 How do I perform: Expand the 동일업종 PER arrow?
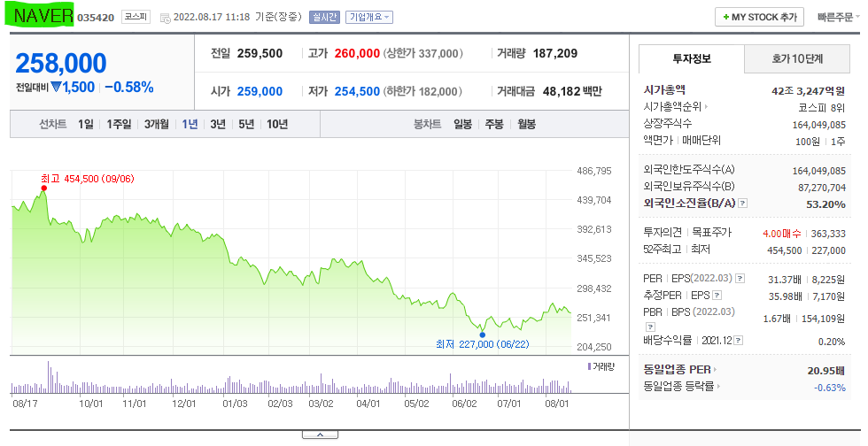pos(715,370)
